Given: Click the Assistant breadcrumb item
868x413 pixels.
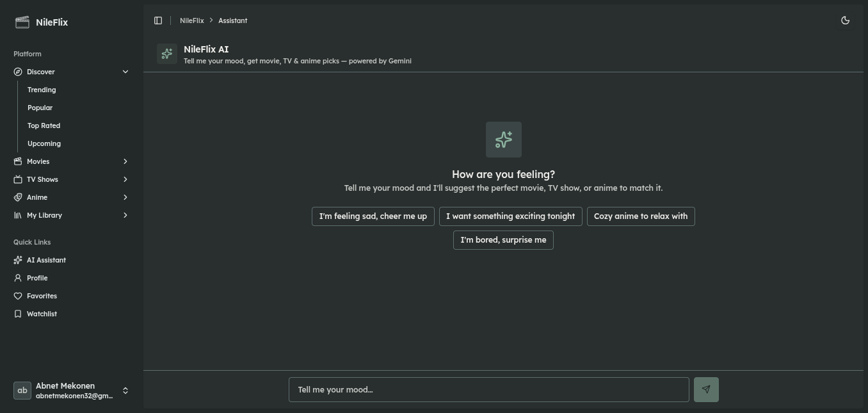Looking at the screenshot, I should coord(233,20).
